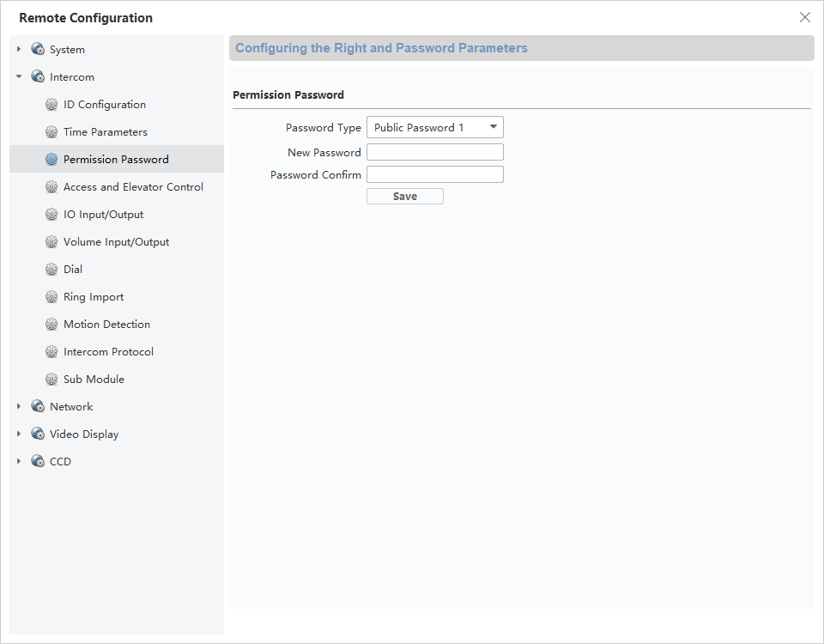Click the gear icon beside Ring Import

(51, 297)
